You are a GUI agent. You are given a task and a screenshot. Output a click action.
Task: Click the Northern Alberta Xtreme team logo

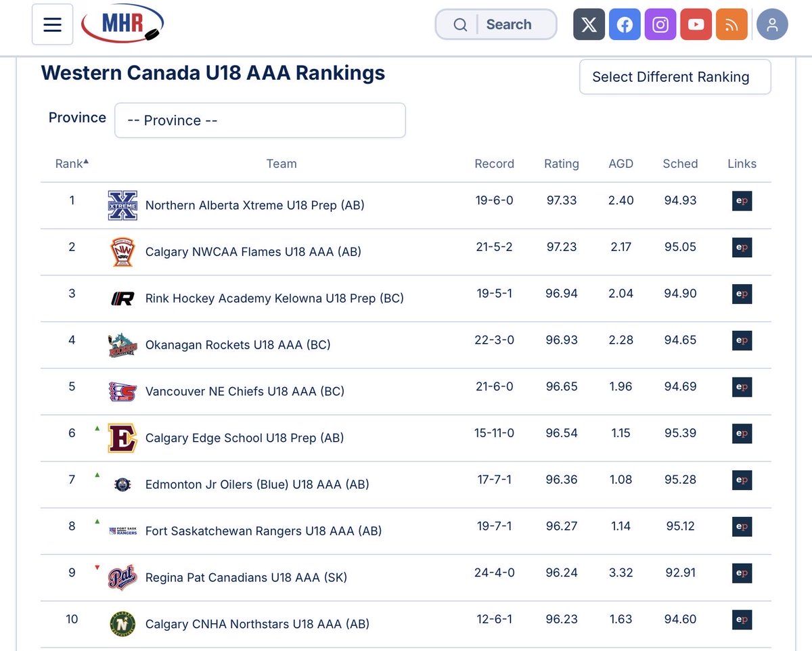tap(122, 205)
